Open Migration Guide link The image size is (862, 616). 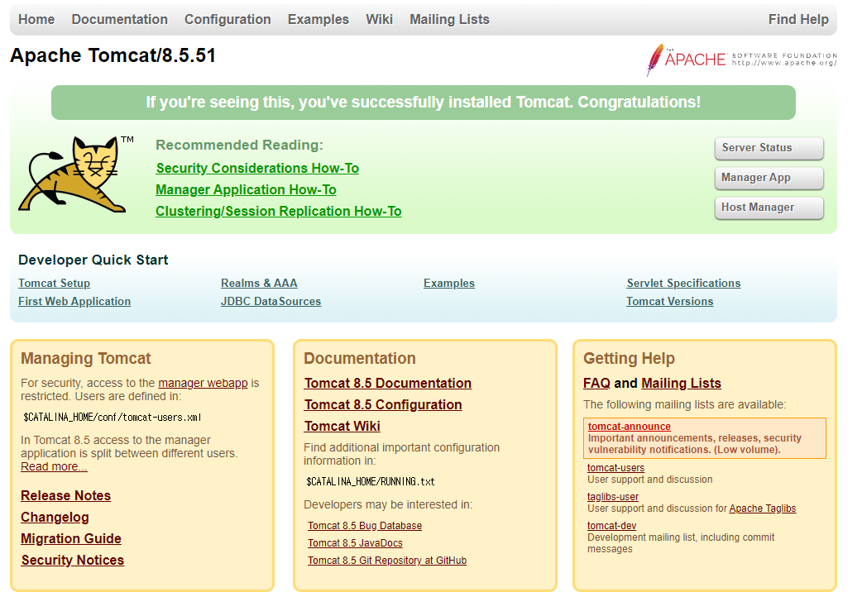(x=71, y=538)
